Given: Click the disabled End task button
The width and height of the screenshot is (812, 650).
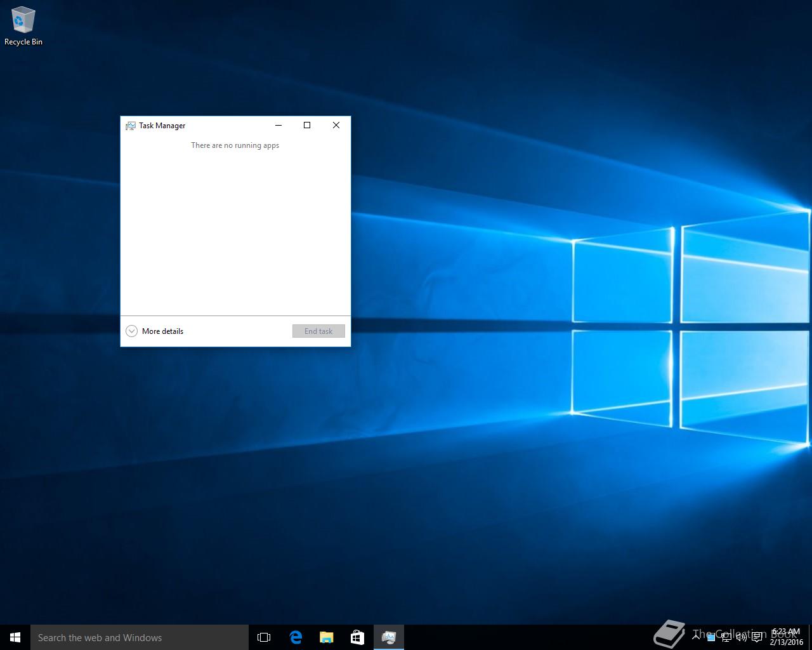Looking at the screenshot, I should (318, 331).
